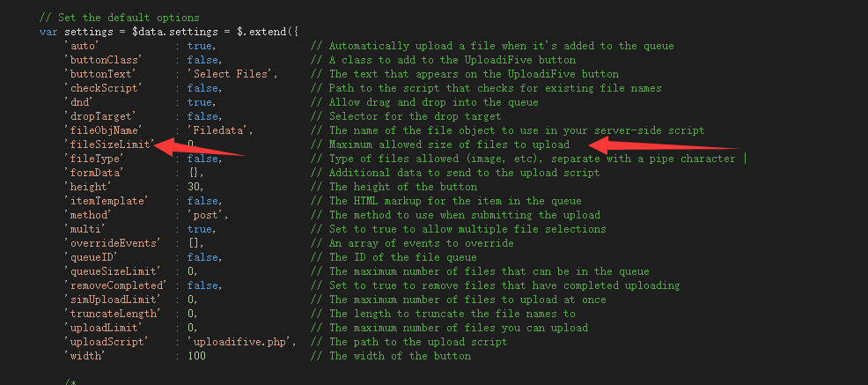Screen dimensions: 868x385
Task: Click the 'buttonClass' option key
Action: pyautogui.click(x=99, y=60)
